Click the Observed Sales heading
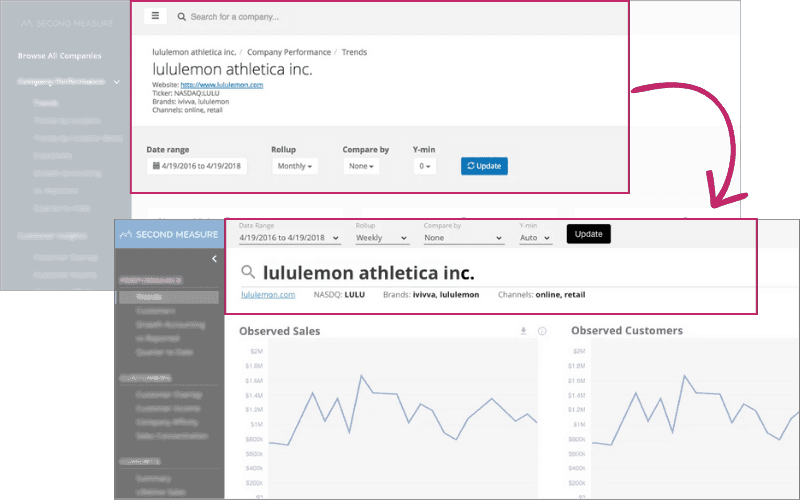800x500 pixels. [x=280, y=331]
